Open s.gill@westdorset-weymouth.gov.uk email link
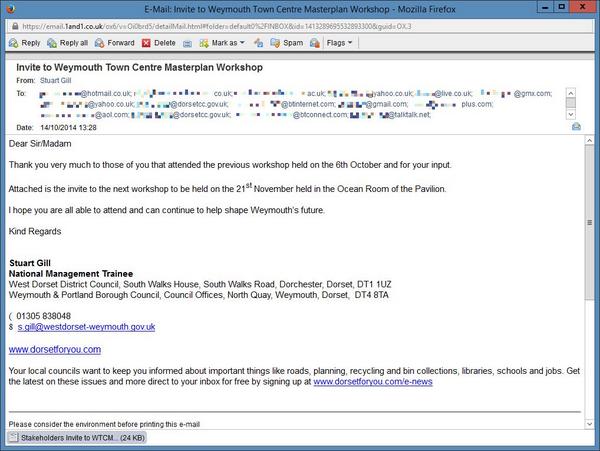 point(86,327)
